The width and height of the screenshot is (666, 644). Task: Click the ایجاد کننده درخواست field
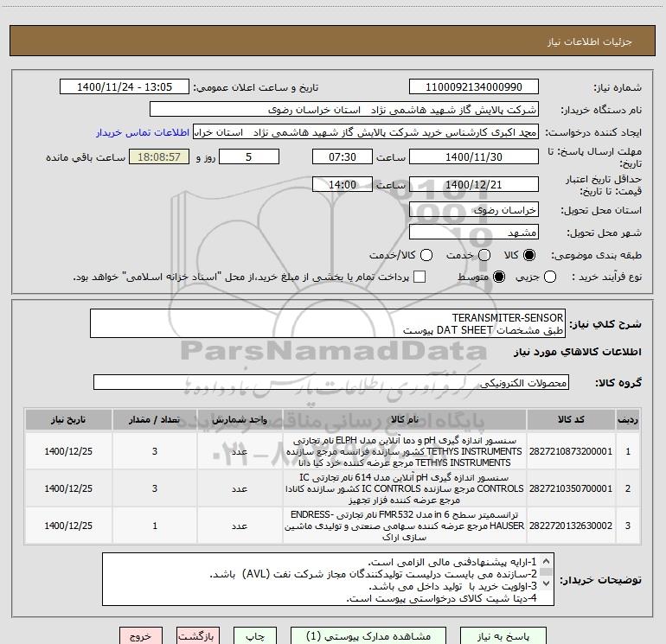coord(366,132)
